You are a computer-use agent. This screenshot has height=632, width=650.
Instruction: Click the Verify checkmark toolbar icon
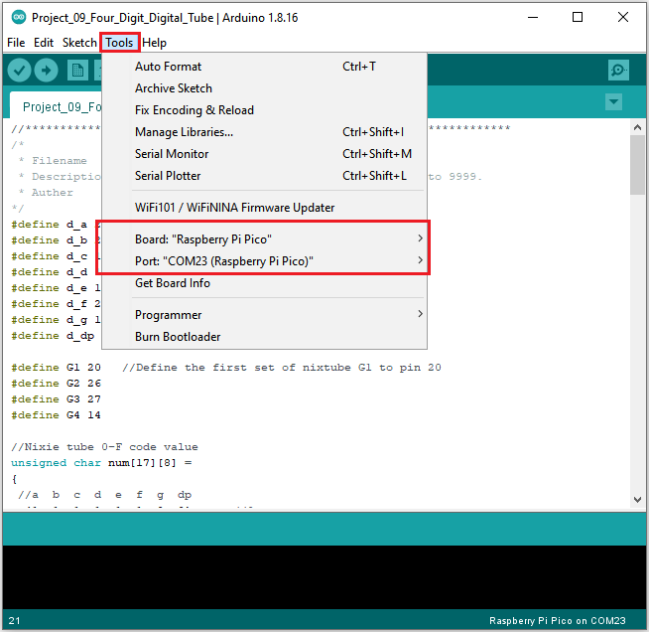pyautogui.click(x=19, y=70)
